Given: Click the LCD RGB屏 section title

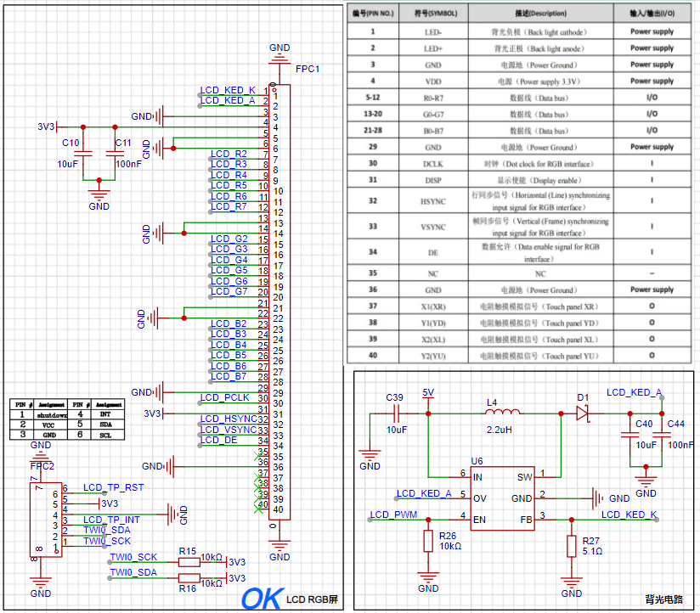Looking at the screenshot, I should (312, 599).
